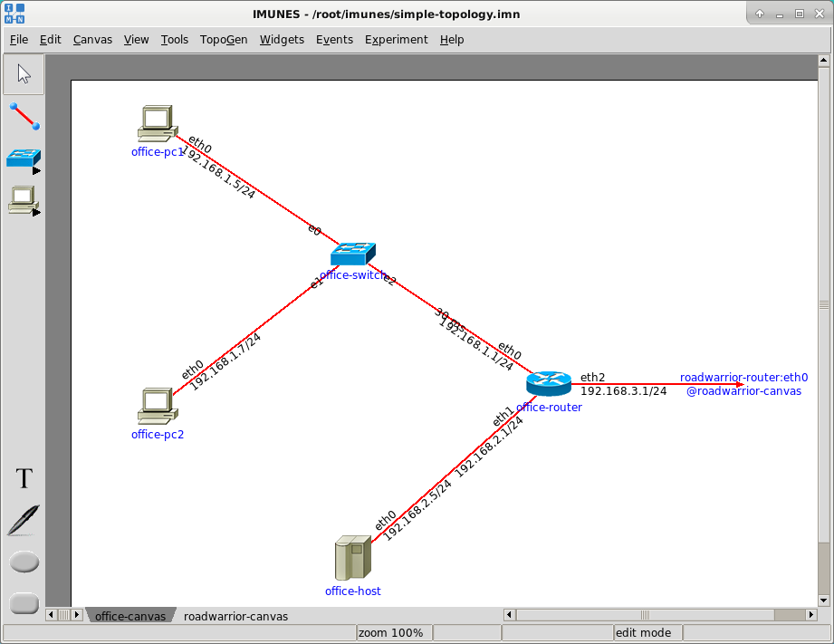Screen dimensions: 834x644
Task: Switch to the office-canvas tab
Action: pyautogui.click(x=130, y=616)
